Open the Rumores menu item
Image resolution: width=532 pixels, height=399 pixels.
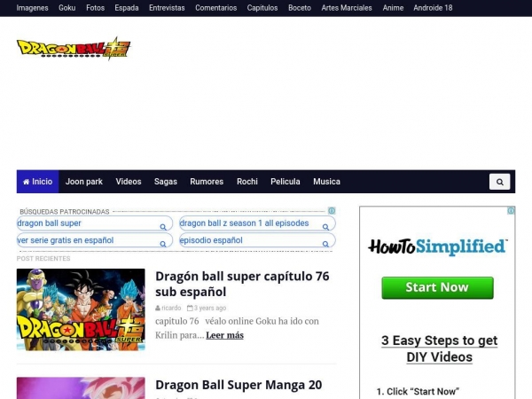207,182
